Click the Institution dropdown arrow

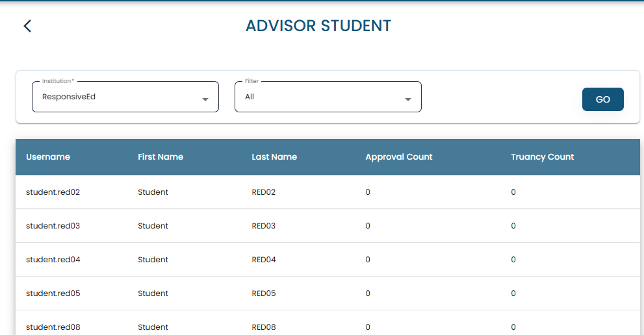point(205,99)
